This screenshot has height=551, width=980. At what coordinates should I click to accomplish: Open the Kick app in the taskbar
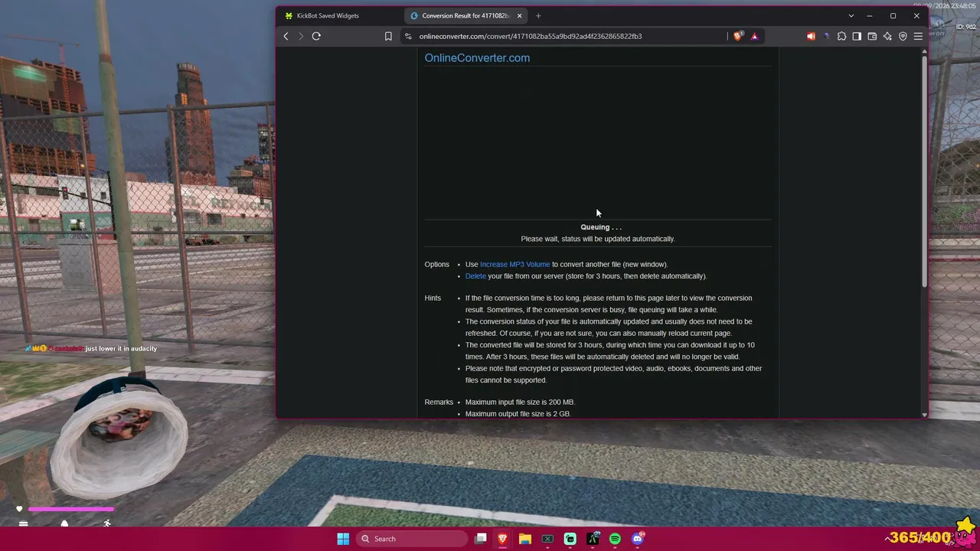click(570, 539)
